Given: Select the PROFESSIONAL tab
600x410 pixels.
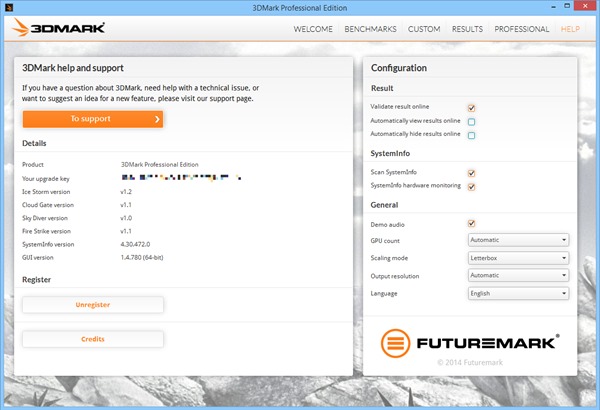Looking at the screenshot, I should point(522,29).
